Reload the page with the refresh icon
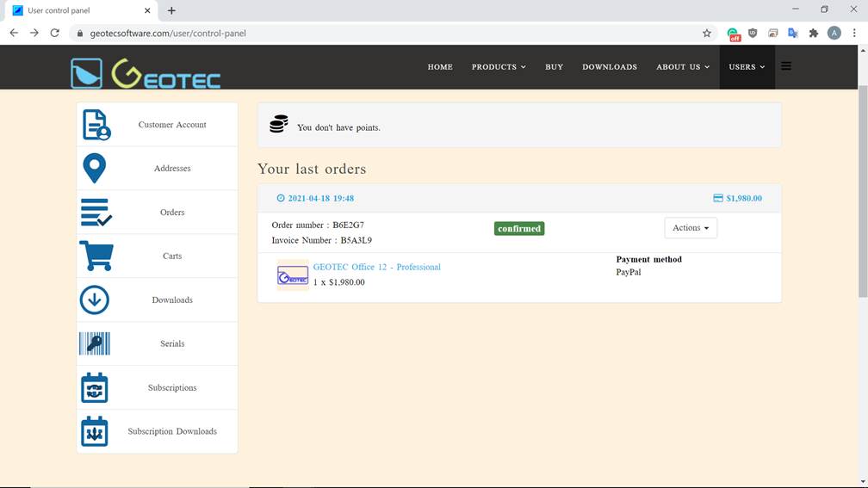This screenshot has height=488, width=868. [55, 34]
